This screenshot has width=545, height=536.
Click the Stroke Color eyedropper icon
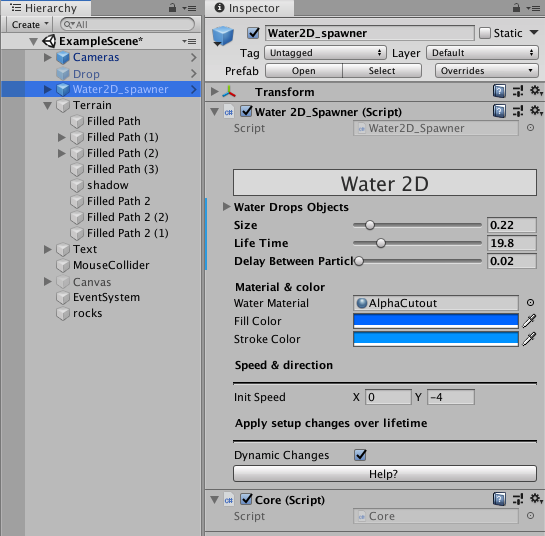pyautogui.click(x=529, y=339)
